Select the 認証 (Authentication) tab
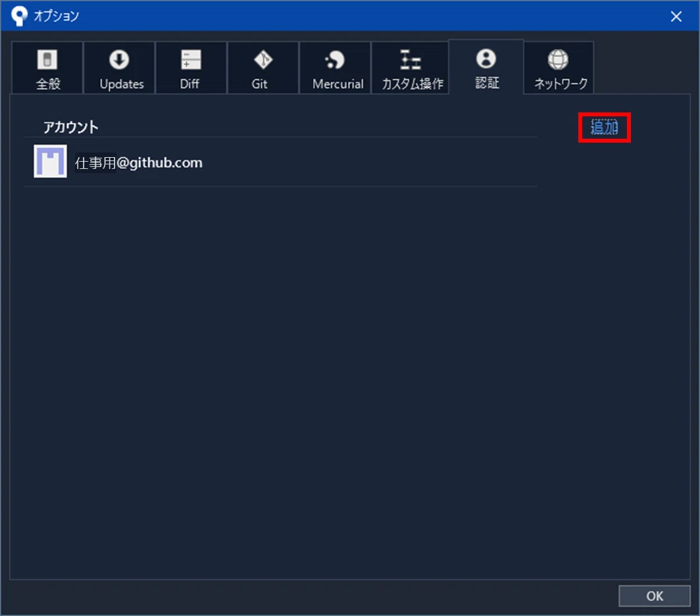The height and width of the screenshot is (616, 700). pos(486,67)
